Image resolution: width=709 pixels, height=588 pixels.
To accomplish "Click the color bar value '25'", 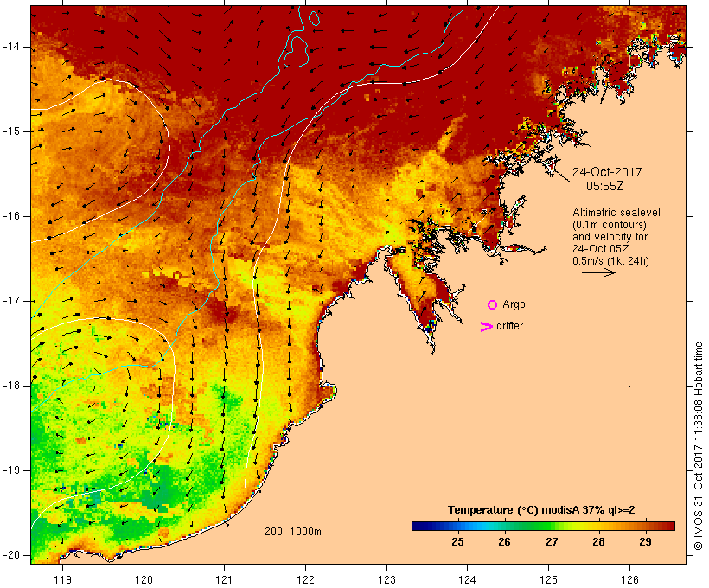I will coord(457,541).
